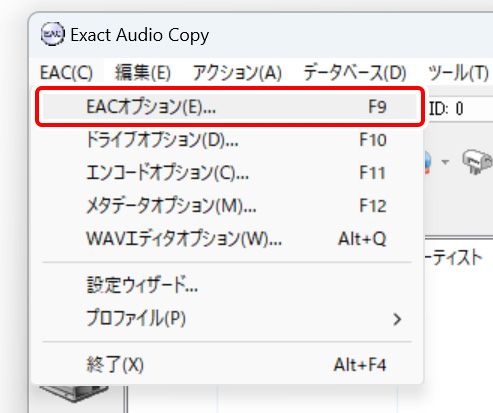The image size is (493, 413).
Task: Click the drive icon below the menu
Action: 75,393
